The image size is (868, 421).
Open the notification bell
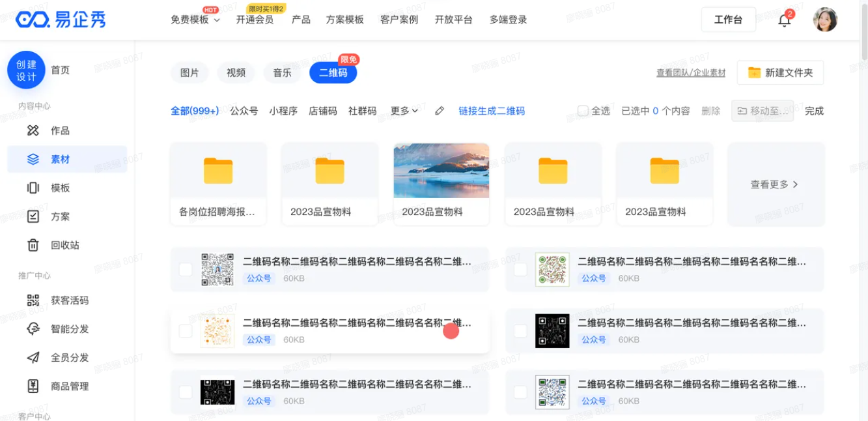point(785,20)
